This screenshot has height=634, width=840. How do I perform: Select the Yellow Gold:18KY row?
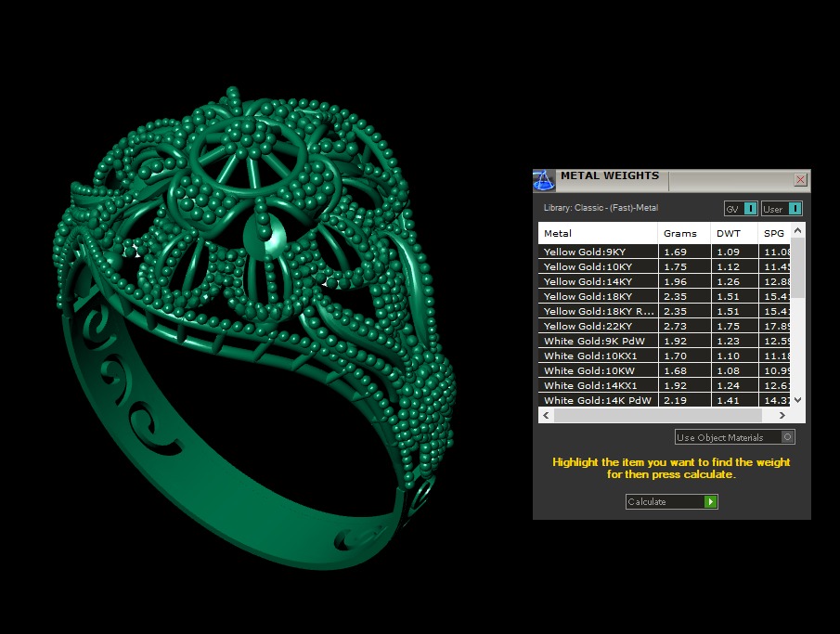(x=665, y=296)
